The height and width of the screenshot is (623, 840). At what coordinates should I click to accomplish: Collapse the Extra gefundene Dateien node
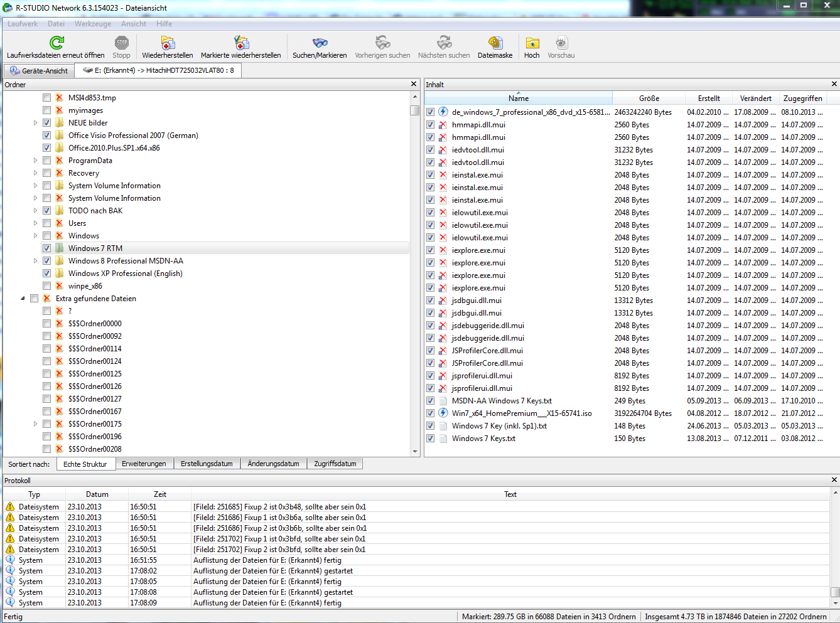pyautogui.click(x=23, y=299)
